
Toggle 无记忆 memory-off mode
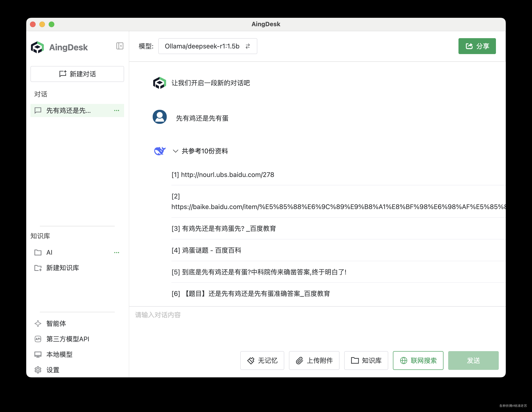tap(262, 360)
